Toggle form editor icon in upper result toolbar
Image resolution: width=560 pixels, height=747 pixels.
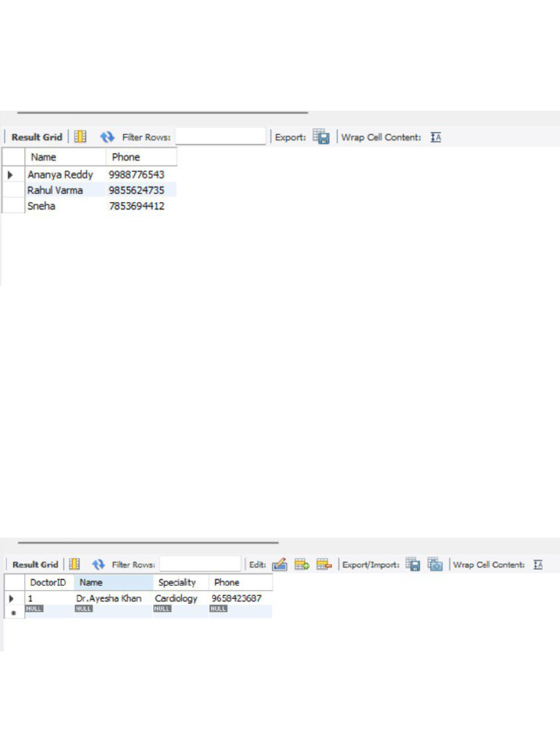pos(80,136)
